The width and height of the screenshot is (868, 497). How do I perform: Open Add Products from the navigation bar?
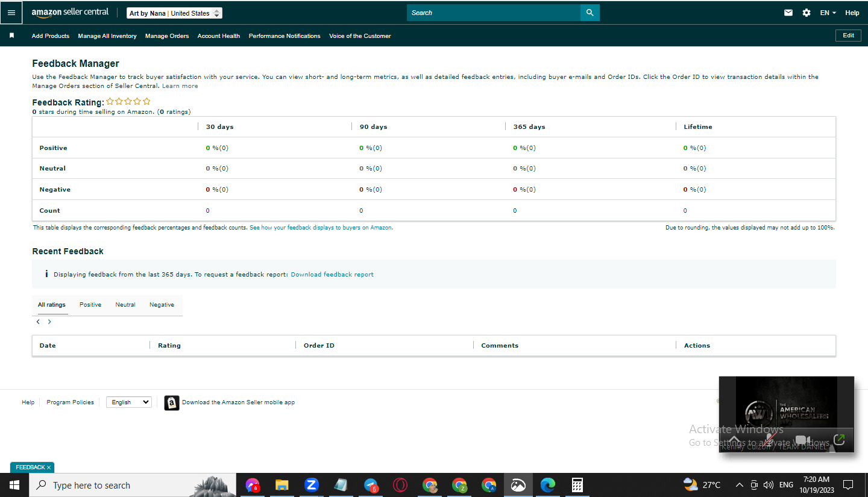point(51,36)
